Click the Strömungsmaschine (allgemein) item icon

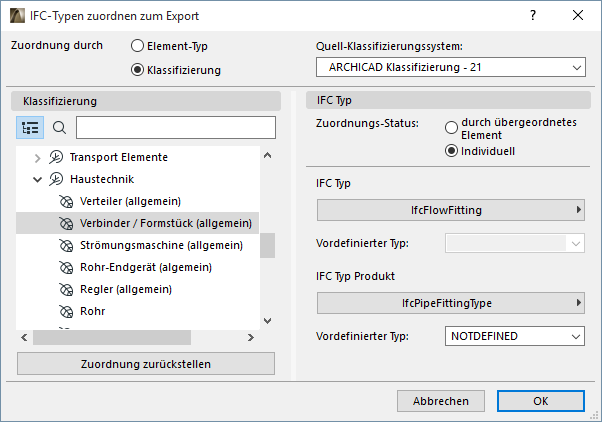[x=67, y=245]
